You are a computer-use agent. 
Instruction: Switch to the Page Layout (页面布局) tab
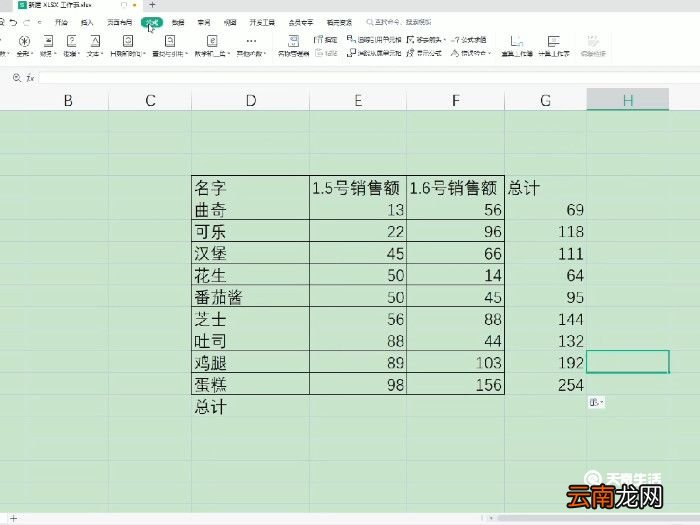pyautogui.click(x=119, y=22)
